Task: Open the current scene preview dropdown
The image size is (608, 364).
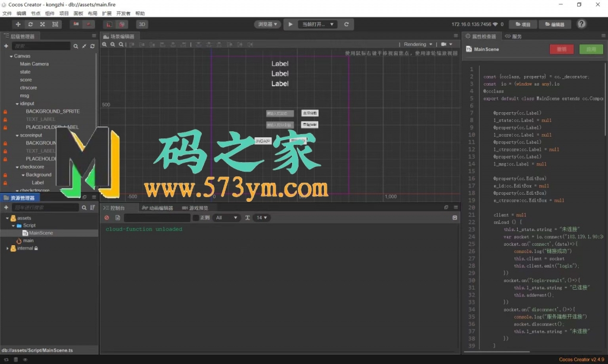Action: tap(318, 24)
